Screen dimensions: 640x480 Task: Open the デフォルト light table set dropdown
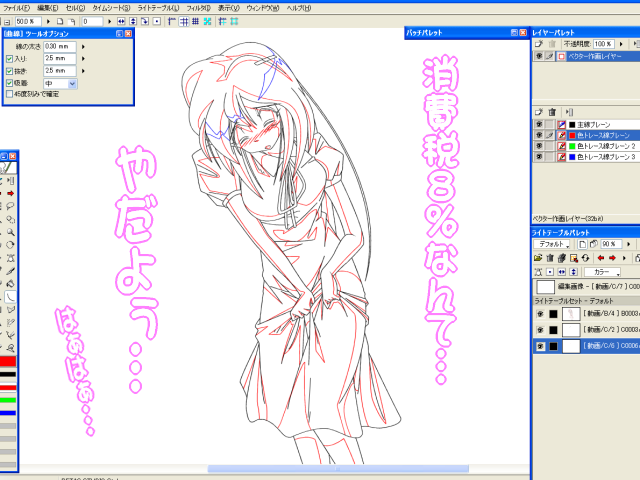point(553,243)
